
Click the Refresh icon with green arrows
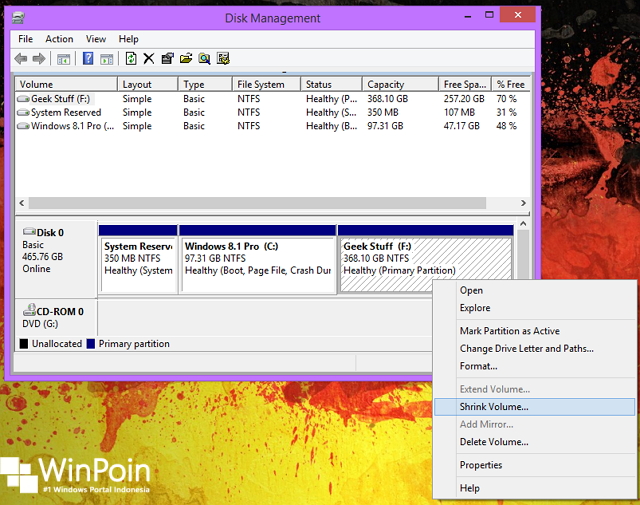pyautogui.click(x=131, y=58)
